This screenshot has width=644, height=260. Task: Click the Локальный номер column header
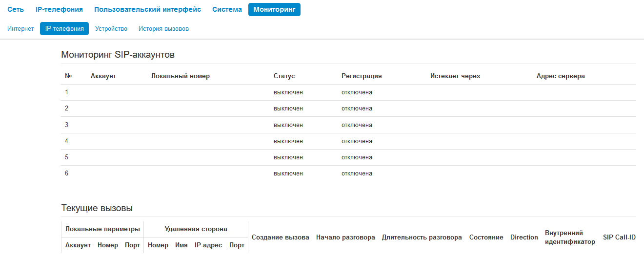[x=181, y=76]
